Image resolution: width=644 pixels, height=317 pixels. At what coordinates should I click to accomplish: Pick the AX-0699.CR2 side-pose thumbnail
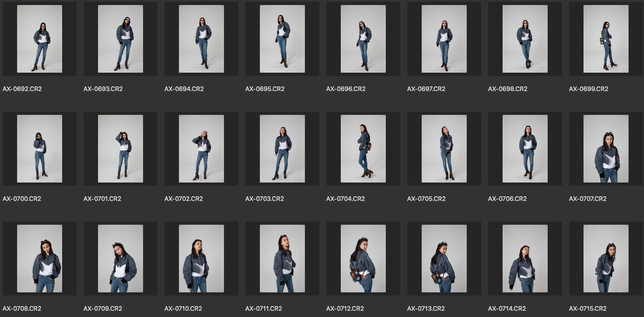click(x=606, y=39)
